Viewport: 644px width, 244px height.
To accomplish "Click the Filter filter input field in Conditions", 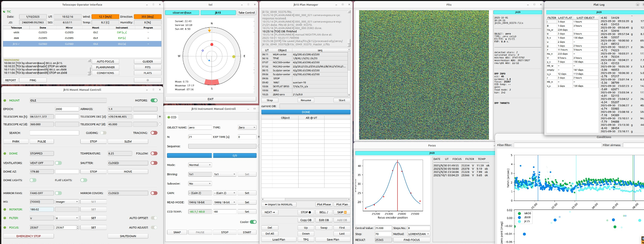I will click(x=557, y=145).
